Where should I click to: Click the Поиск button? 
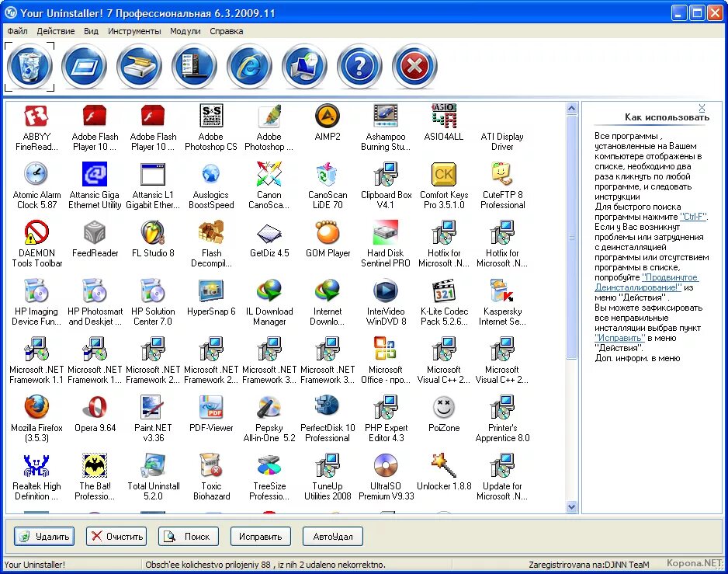coord(189,537)
